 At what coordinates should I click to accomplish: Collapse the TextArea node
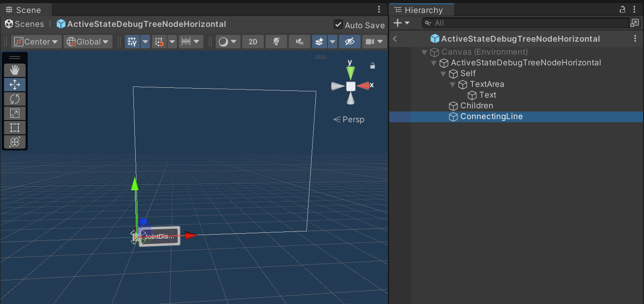point(452,85)
